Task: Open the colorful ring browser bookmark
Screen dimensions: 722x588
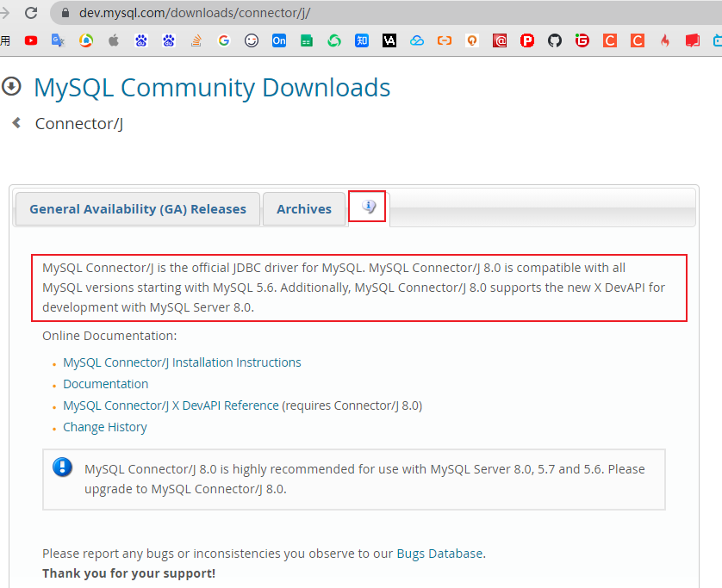Action: [x=86, y=41]
